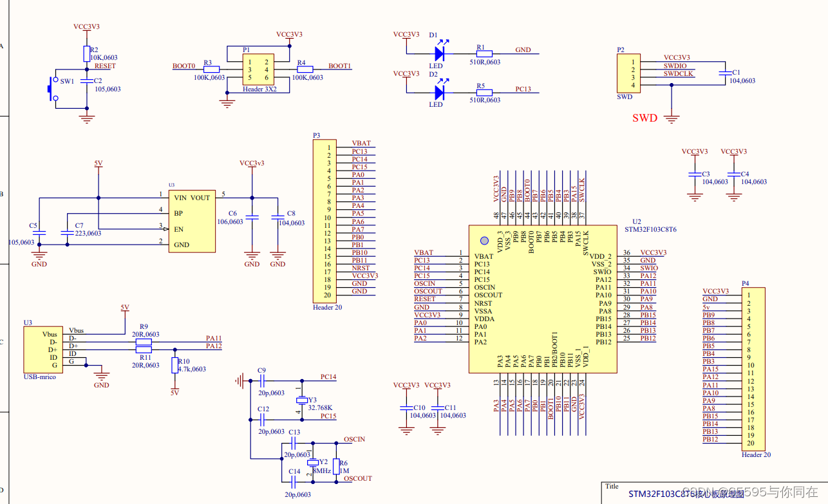This screenshot has width=828, height=504.
Task: Click the 106,0603 capacitor value
Action: [x=230, y=221]
